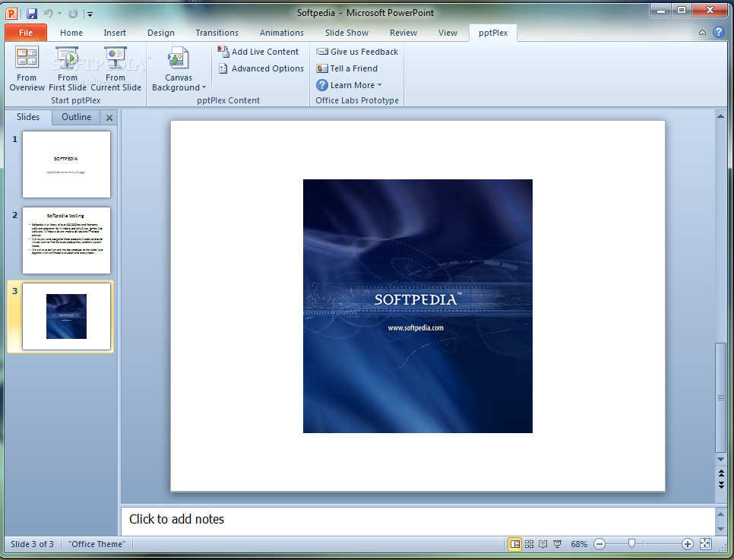Screen dimensions: 734x560
Task: Switch to the Outline pane tab
Action: pos(76,117)
